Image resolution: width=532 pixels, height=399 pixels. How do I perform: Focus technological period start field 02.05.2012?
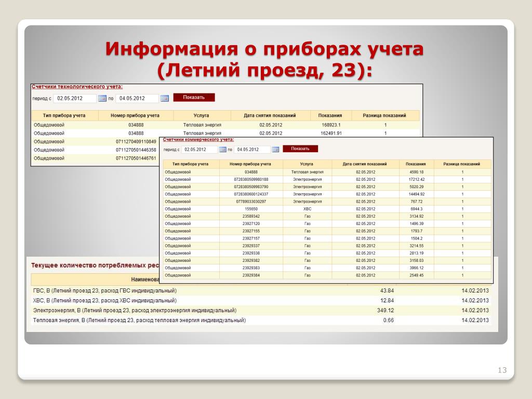click(75, 98)
